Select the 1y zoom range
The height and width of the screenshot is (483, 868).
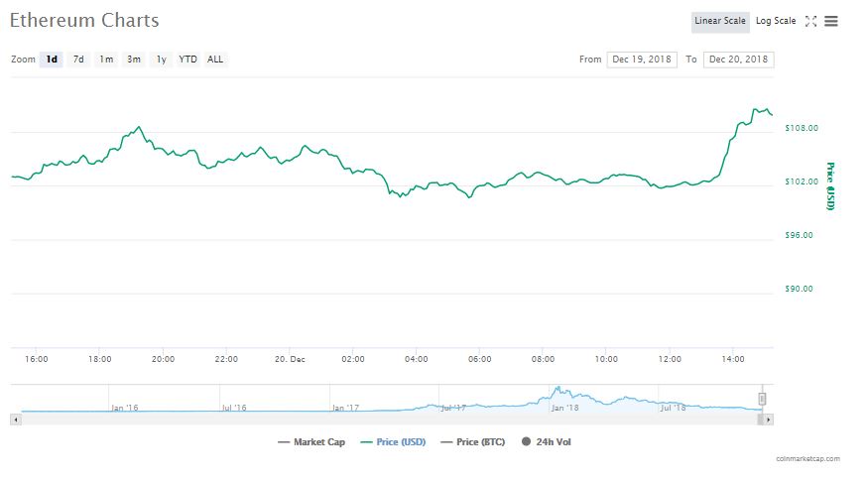161,60
